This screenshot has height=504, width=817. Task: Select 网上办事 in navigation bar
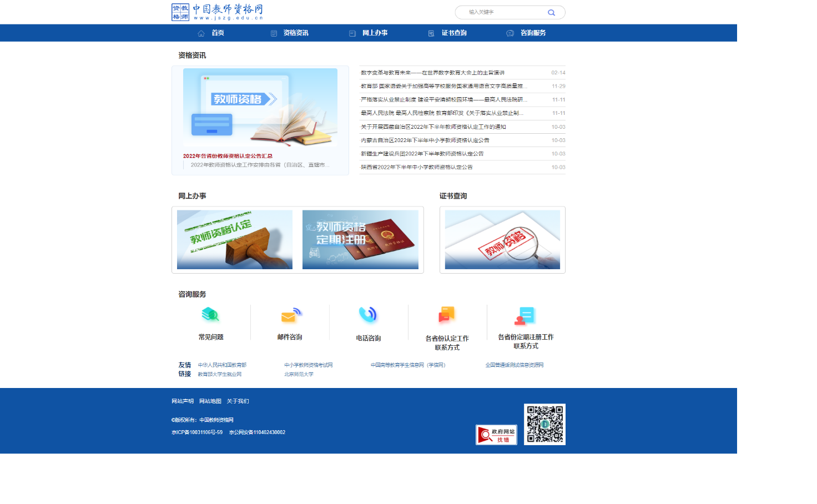(x=369, y=33)
